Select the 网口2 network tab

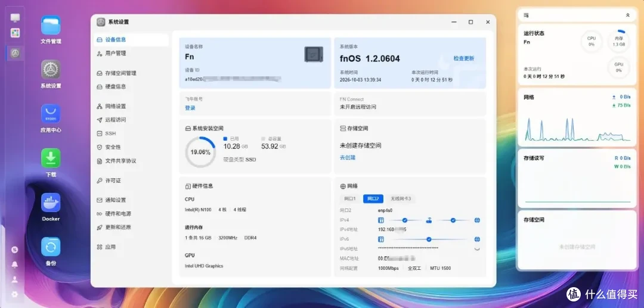(x=373, y=199)
